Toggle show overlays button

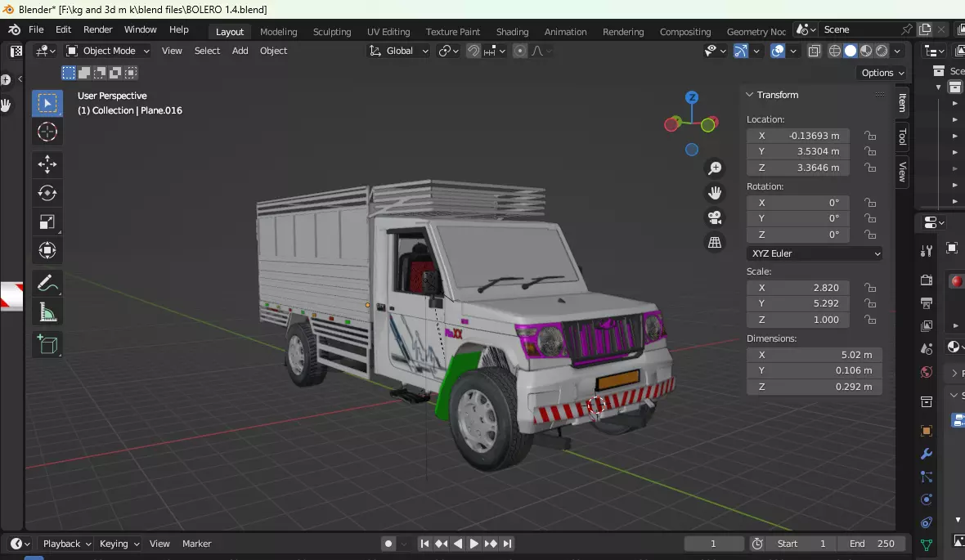[777, 51]
